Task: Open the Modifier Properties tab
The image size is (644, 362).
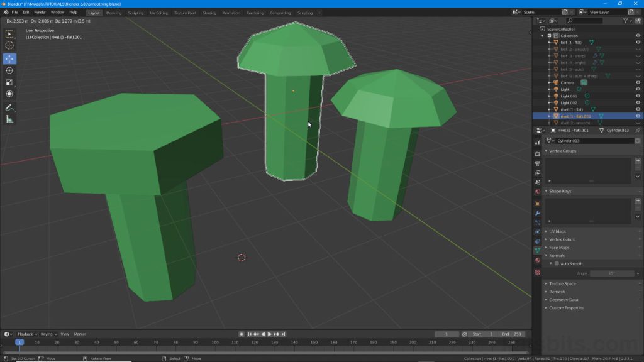Action: 536,212
